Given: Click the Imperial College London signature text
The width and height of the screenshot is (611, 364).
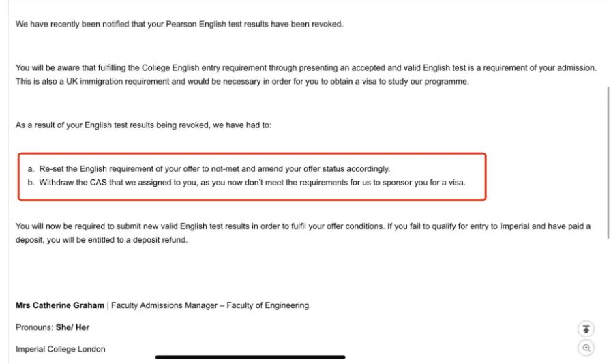Looking at the screenshot, I should point(61,349).
